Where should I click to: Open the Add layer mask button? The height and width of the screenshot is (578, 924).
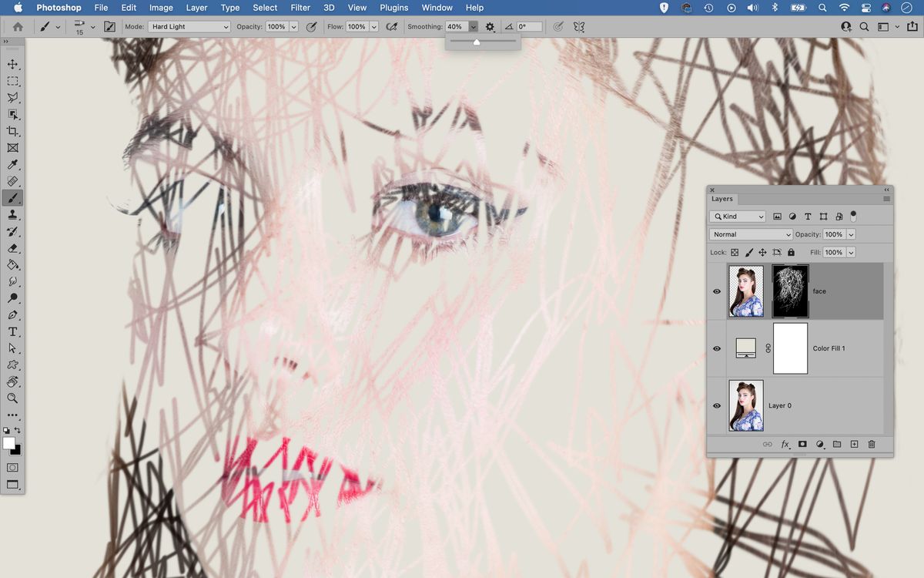click(802, 444)
